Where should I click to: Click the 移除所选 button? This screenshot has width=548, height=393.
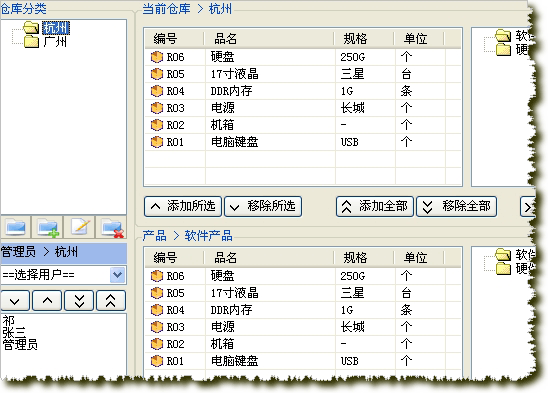click(263, 206)
